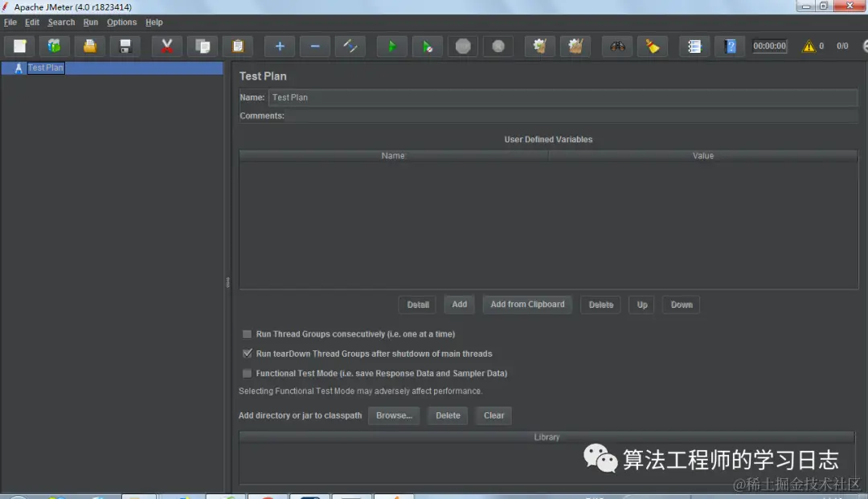The image size is (868, 499).
Task: Open the Run menu
Action: pyautogui.click(x=90, y=22)
